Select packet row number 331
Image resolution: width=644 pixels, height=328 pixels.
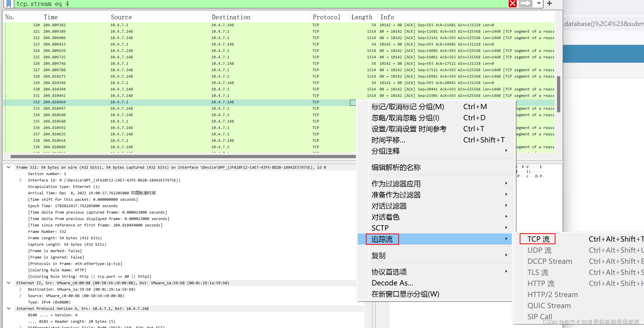tap(279, 96)
